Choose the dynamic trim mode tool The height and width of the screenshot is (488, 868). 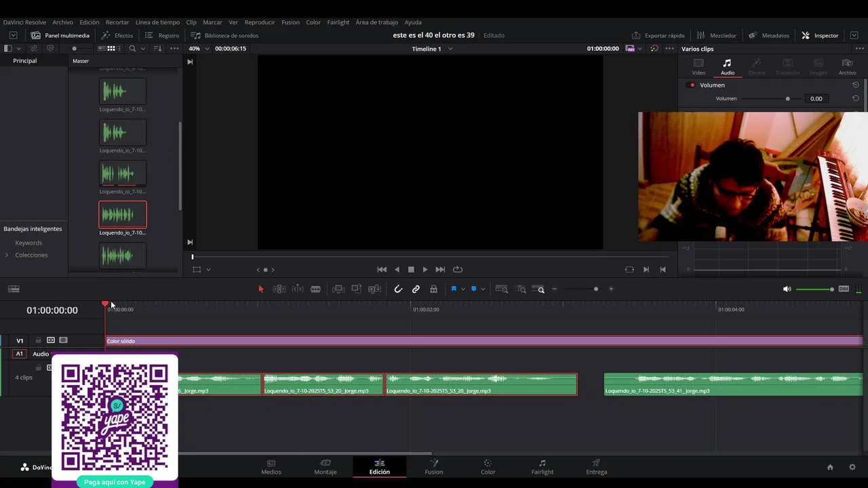[298, 289]
